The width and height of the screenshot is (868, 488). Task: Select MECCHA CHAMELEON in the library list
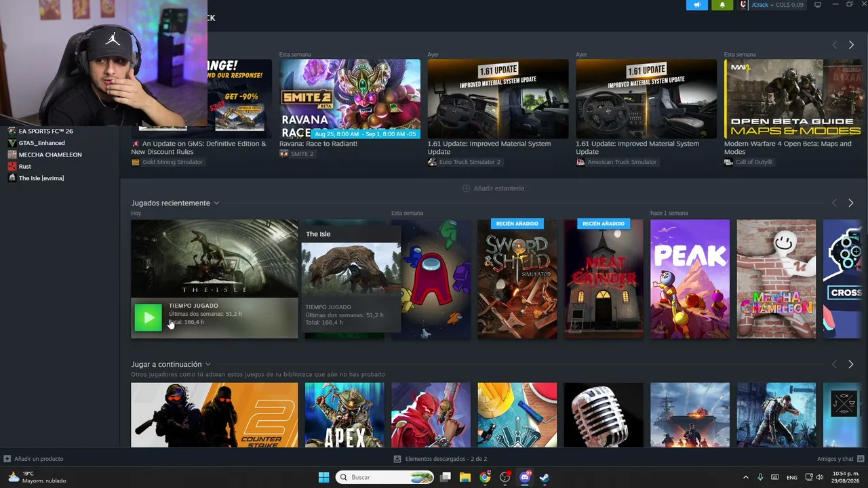[x=50, y=155]
